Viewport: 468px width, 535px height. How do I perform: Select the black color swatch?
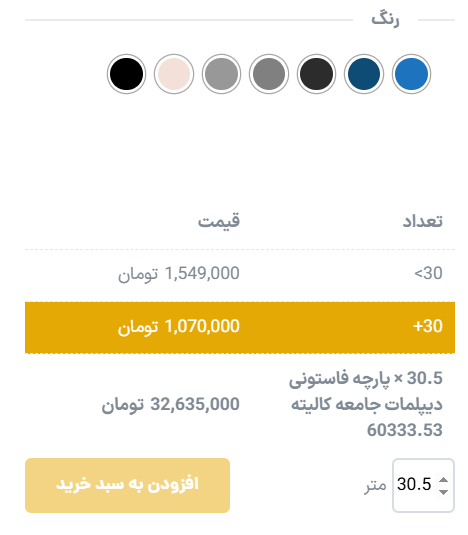(127, 74)
